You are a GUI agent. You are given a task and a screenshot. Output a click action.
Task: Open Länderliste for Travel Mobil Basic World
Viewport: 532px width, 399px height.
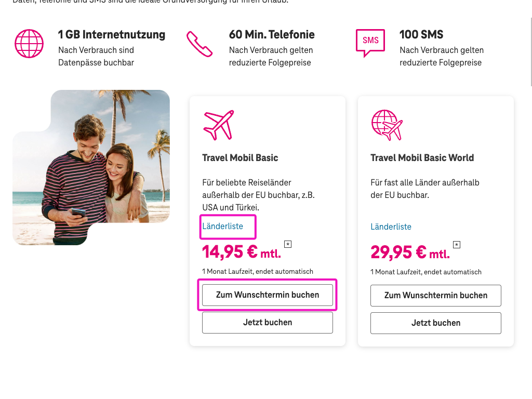coord(391,227)
